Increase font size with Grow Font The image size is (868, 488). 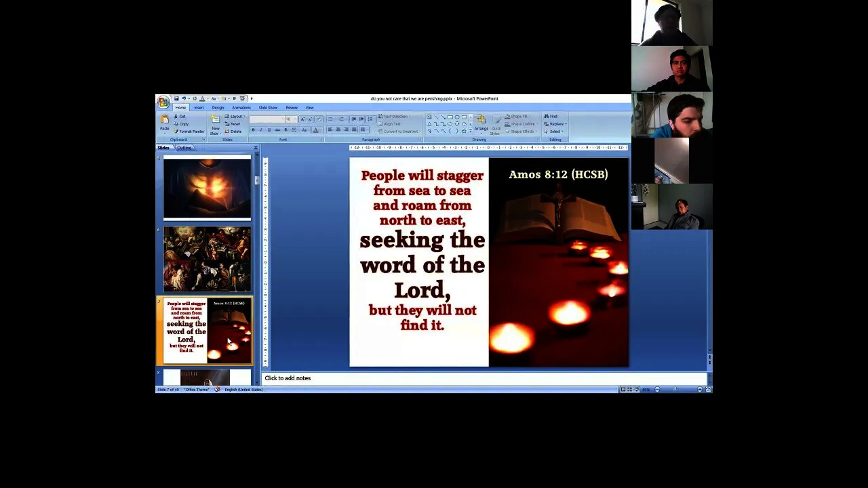tap(302, 119)
